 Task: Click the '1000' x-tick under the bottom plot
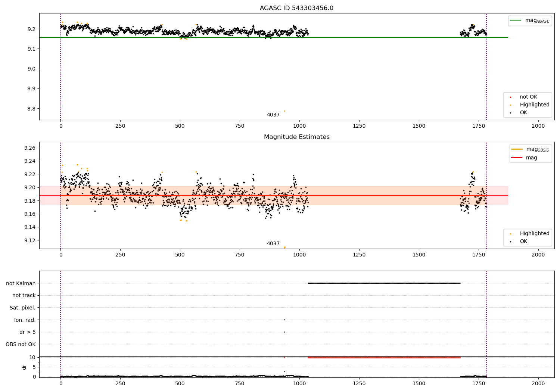[299, 383]
